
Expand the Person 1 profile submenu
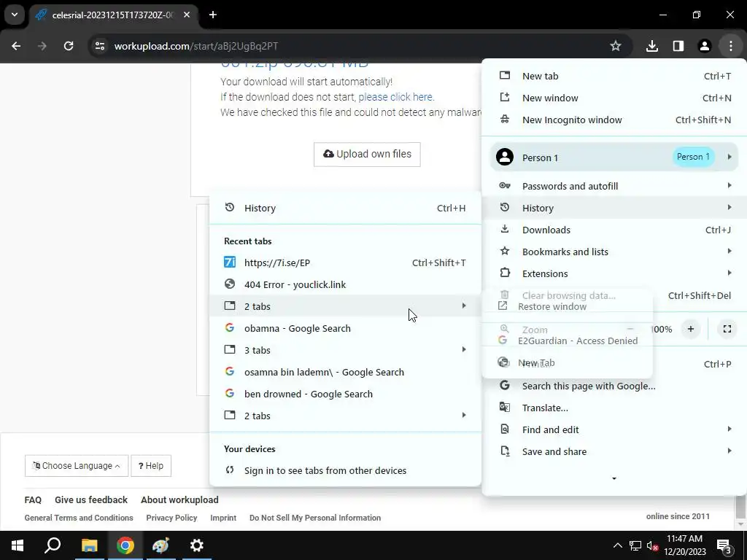pyautogui.click(x=614, y=157)
